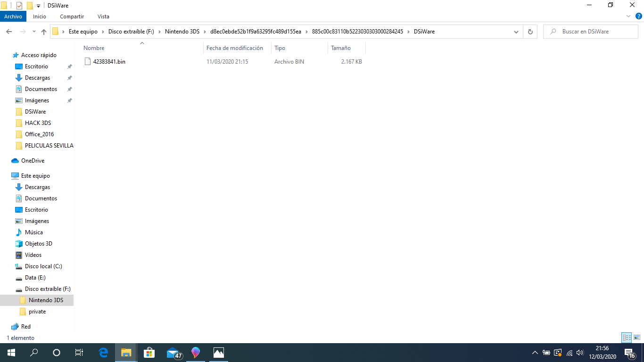Open recent locations dropdown arrow

click(34, 32)
